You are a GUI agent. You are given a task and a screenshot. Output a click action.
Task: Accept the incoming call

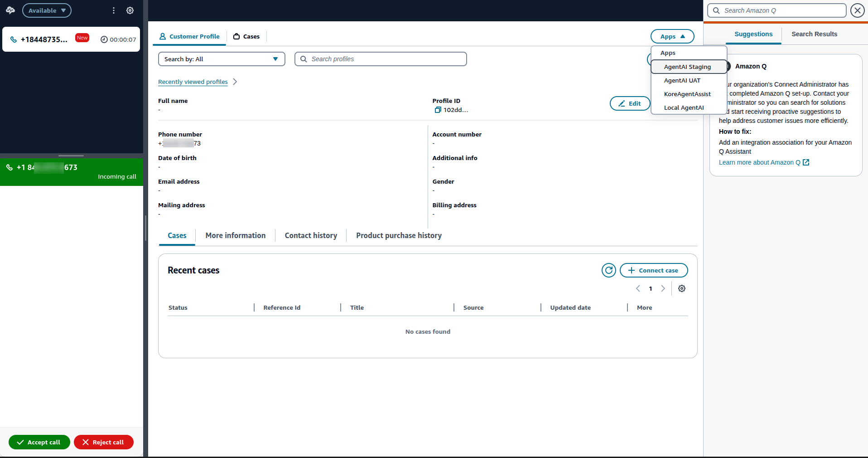(x=39, y=442)
